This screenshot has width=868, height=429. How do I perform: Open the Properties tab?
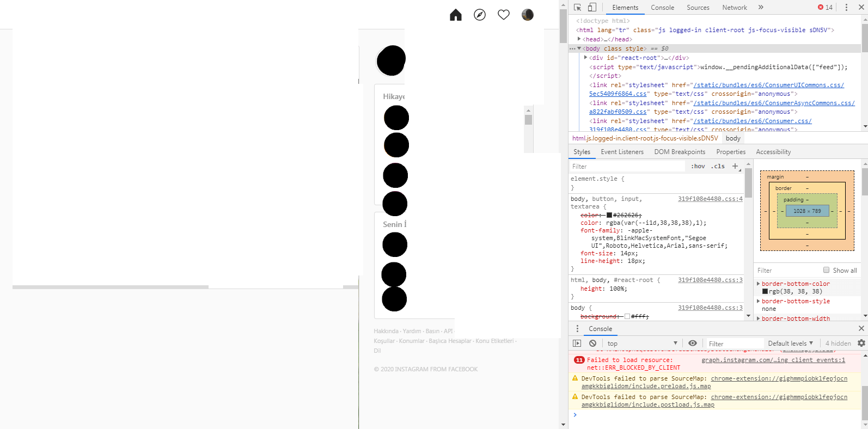(x=731, y=152)
